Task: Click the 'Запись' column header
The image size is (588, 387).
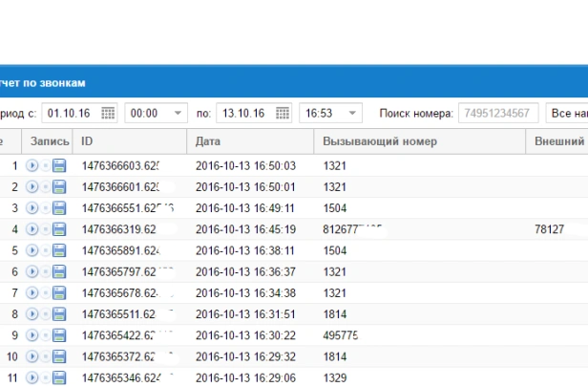Action: point(48,141)
